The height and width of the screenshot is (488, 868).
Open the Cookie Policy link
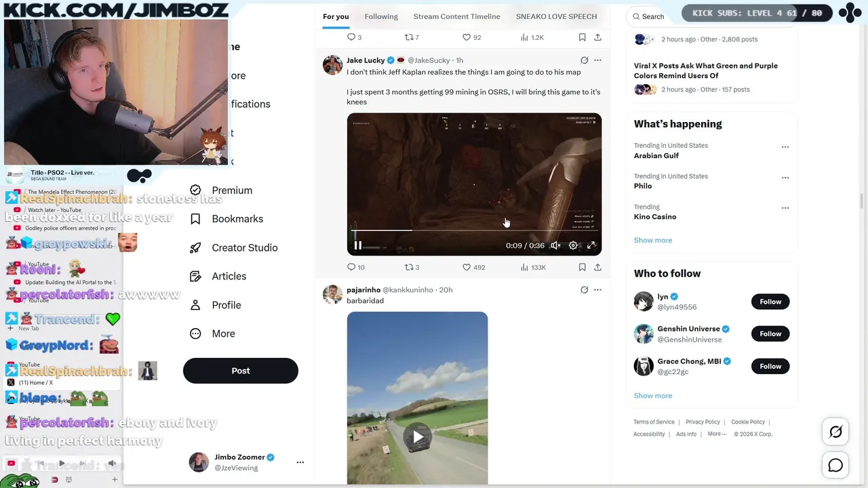click(x=748, y=422)
